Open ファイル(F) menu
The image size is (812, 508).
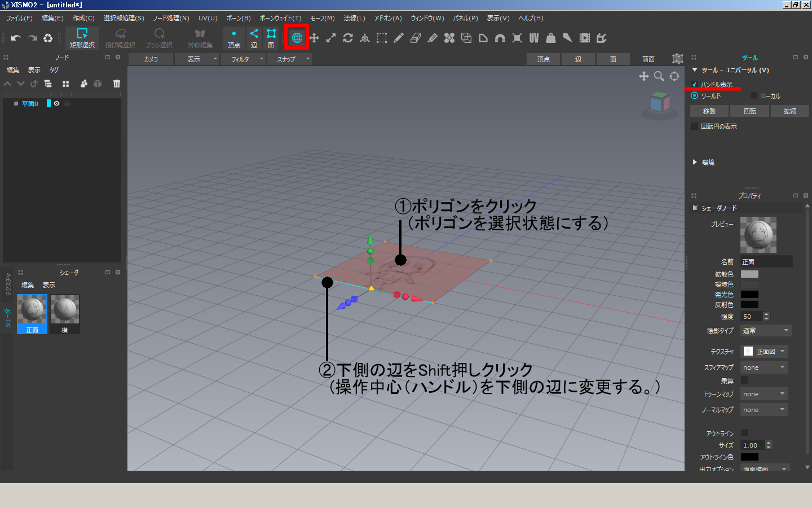click(x=20, y=18)
